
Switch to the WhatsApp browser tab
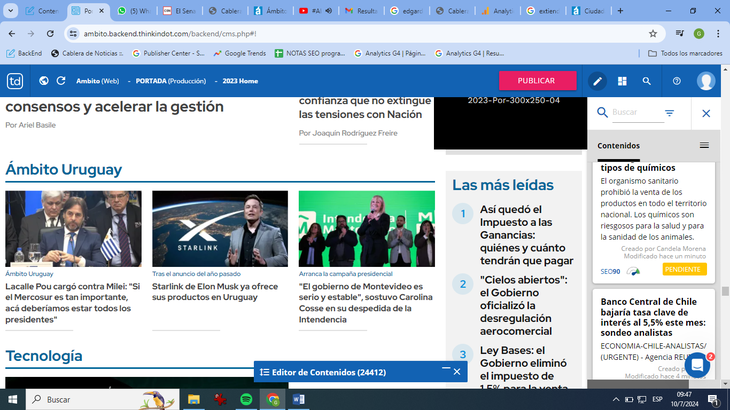[134, 11]
